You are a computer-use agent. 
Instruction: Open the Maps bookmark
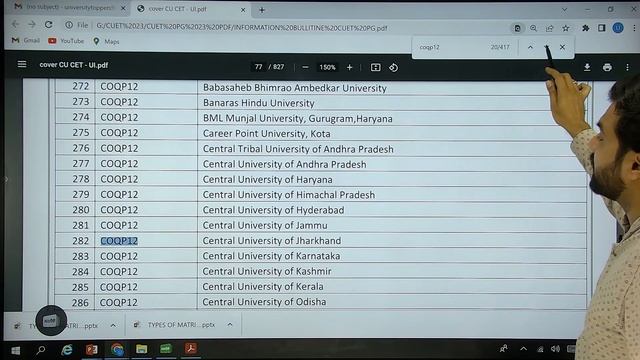click(x=106, y=41)
